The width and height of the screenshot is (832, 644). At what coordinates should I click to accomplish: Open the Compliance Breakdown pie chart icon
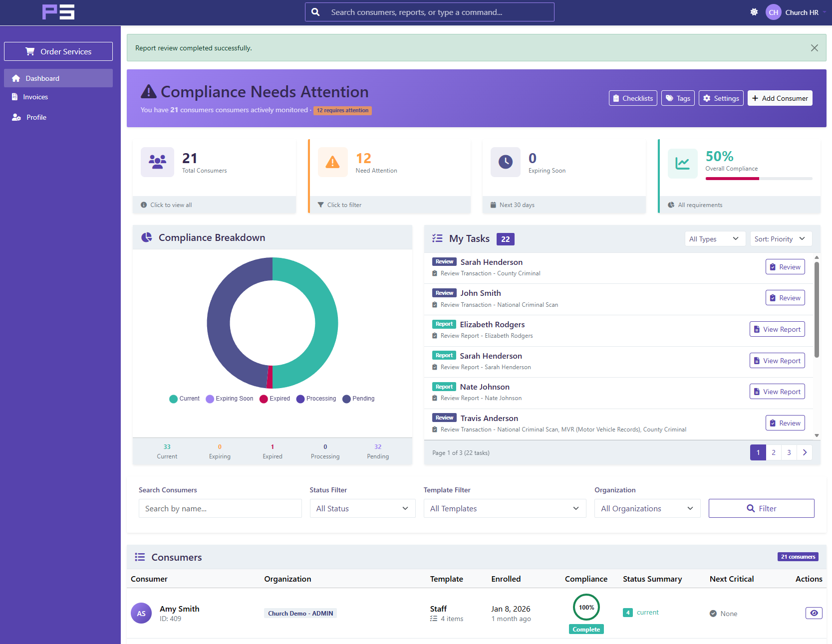click(146, 237)
